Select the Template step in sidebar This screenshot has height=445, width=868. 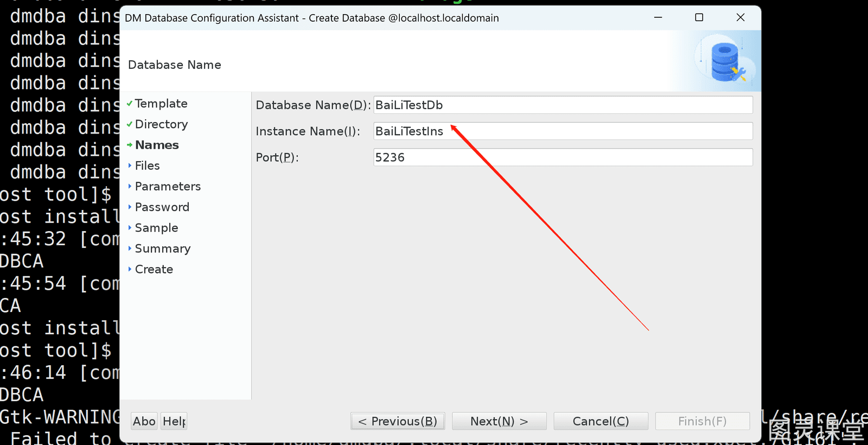[x=161, y=103]
